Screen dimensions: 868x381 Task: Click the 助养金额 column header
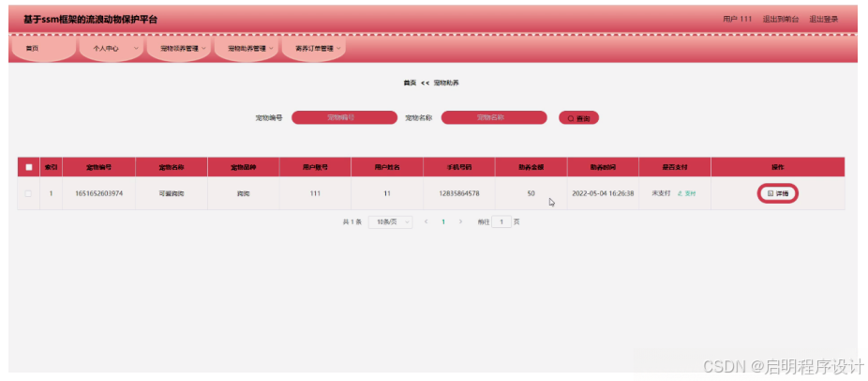pyautogui.click(x=531, y=167)
